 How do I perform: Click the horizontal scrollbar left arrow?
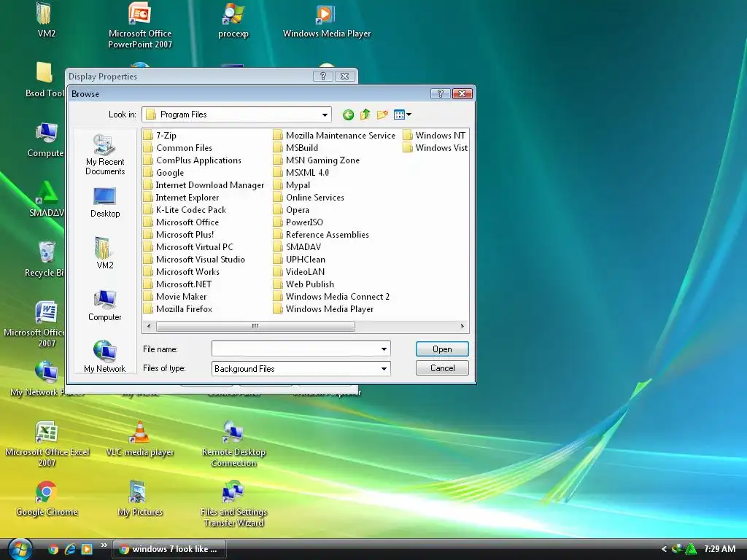click(149, 326)
